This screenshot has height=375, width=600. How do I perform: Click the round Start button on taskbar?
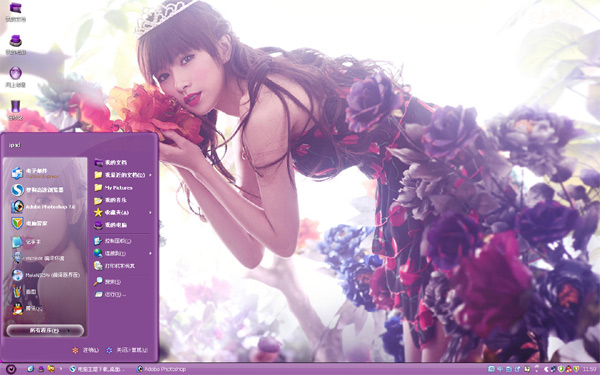[x=11, y=369]
